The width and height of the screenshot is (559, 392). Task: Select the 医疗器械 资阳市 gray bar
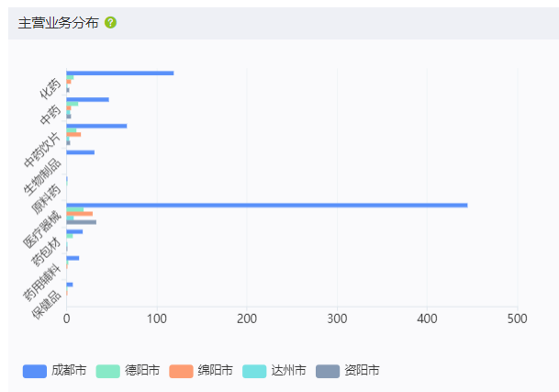pyautogui.click(x=82, y=222)
